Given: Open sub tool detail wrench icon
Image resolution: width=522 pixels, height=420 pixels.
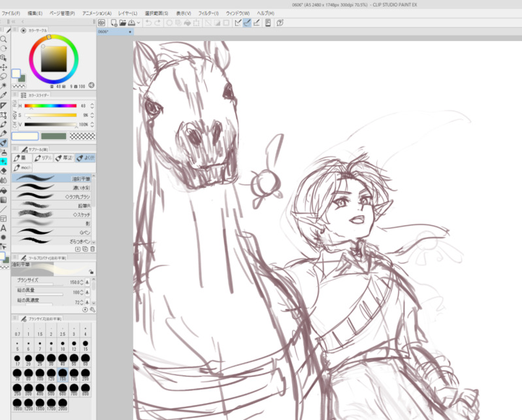Looking at the screenshot, I should (x=93, y=310).
